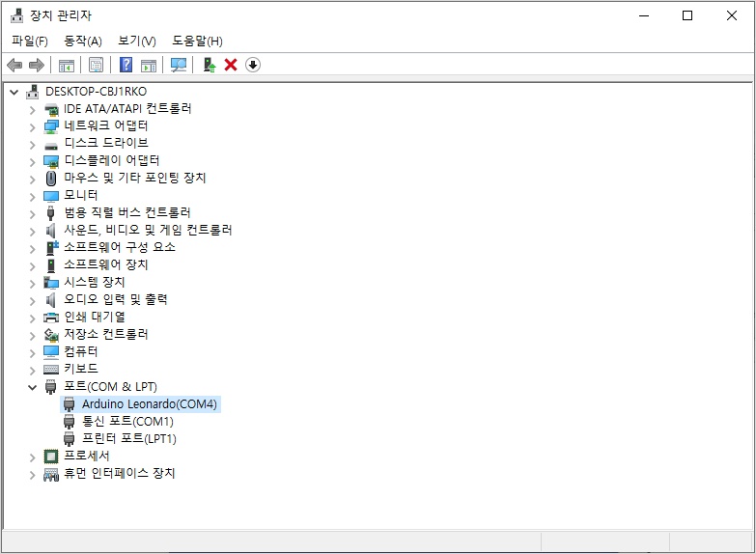Screen dimensions: 756x554
Task: Click the 휴먼 인터페이스 장치 icon
Action: click(51, 475)
